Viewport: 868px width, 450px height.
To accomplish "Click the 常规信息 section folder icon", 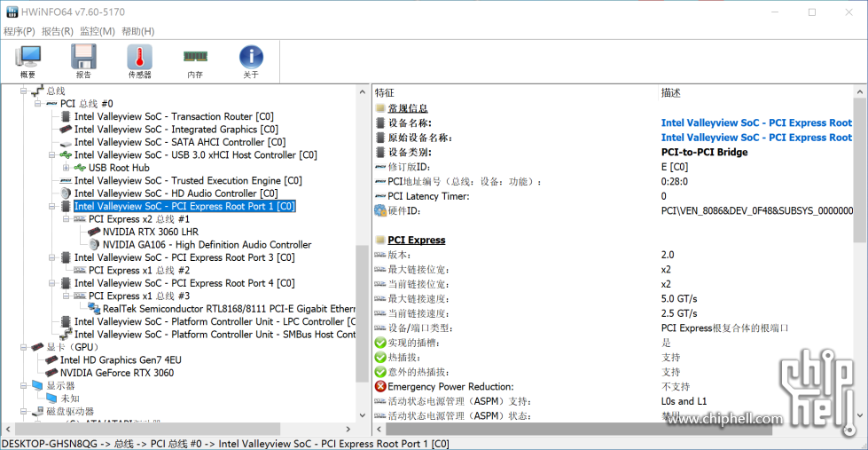I will (x=380, y=108).
